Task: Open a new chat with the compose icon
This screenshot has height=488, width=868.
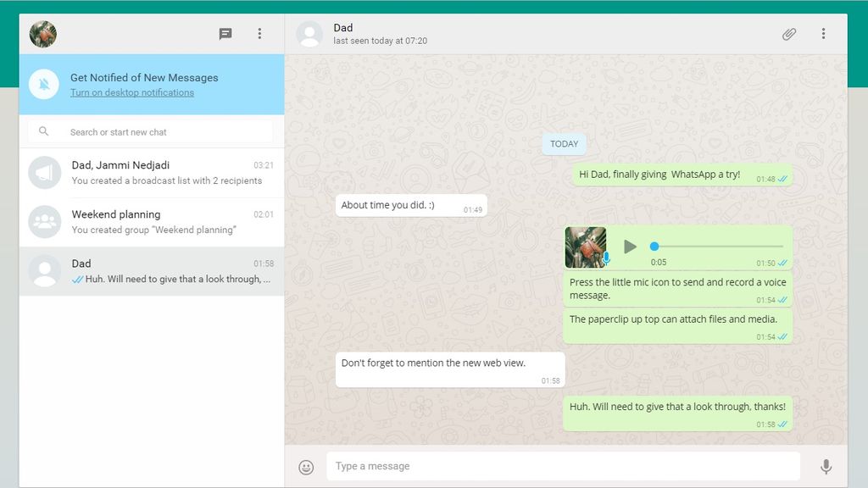Action: (225, 34)
